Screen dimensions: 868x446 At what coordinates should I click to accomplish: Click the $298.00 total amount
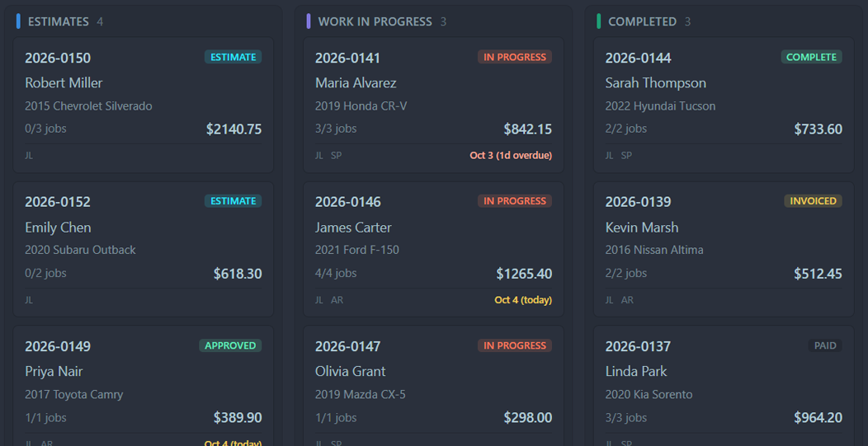(527, 418)
